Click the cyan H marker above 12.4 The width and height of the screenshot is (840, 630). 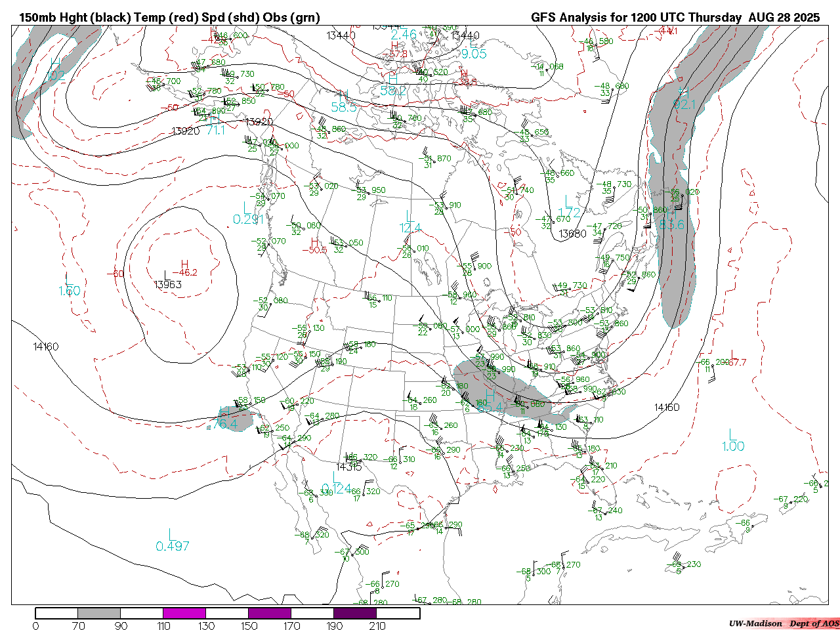pos(409,216)
